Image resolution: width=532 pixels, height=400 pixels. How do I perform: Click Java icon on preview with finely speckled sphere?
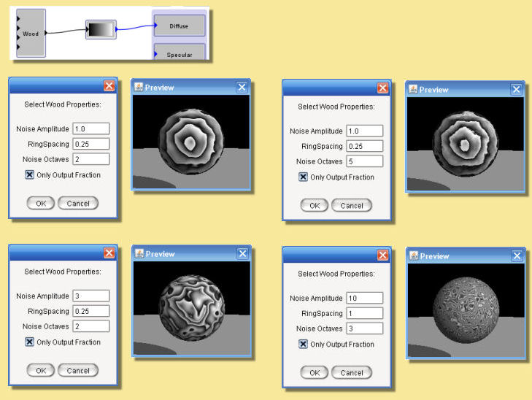[x=413, y=256]
